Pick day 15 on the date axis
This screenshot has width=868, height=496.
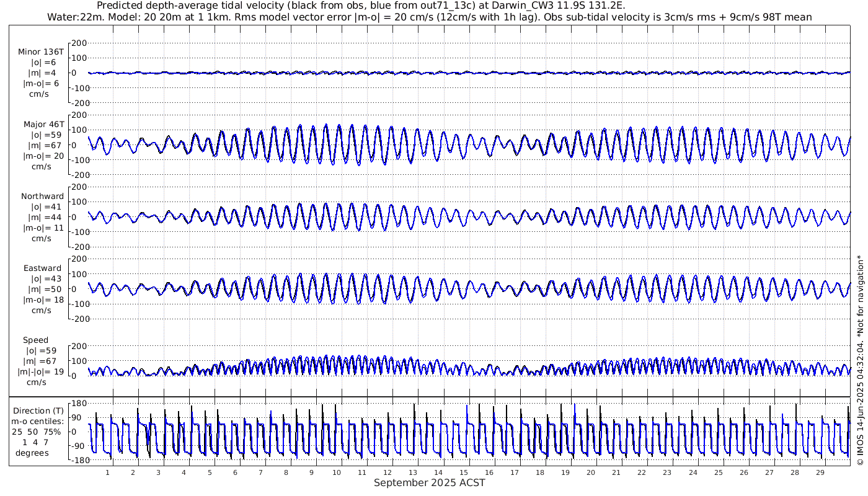[463, 472]
